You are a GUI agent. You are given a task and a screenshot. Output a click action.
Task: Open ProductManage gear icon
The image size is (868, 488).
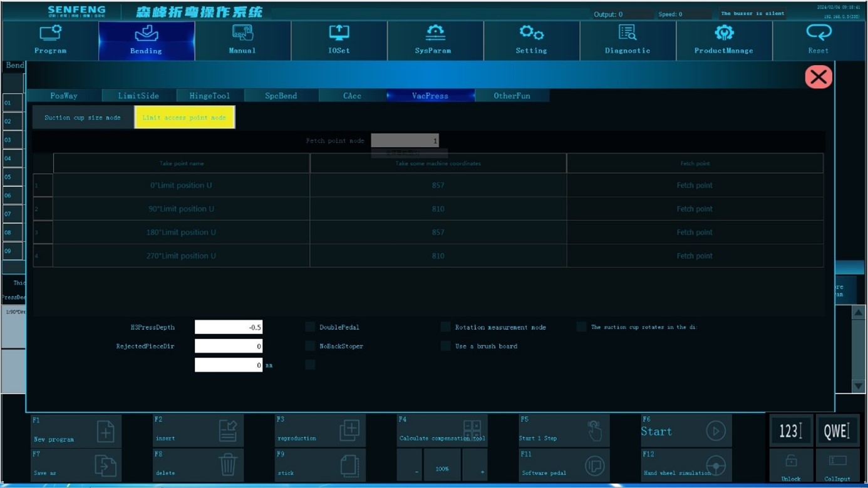pos(724,33)
